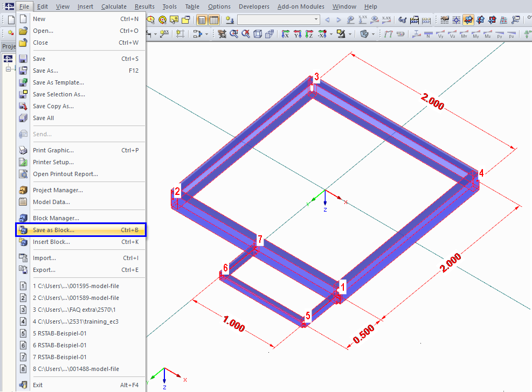
Task: Click the Close file folder icon
Action: point(23,43)
